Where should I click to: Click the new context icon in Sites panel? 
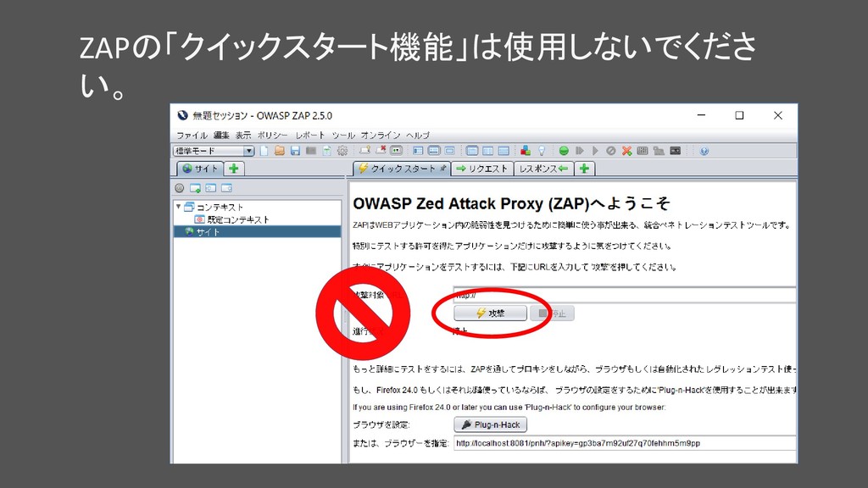[195, 188]
